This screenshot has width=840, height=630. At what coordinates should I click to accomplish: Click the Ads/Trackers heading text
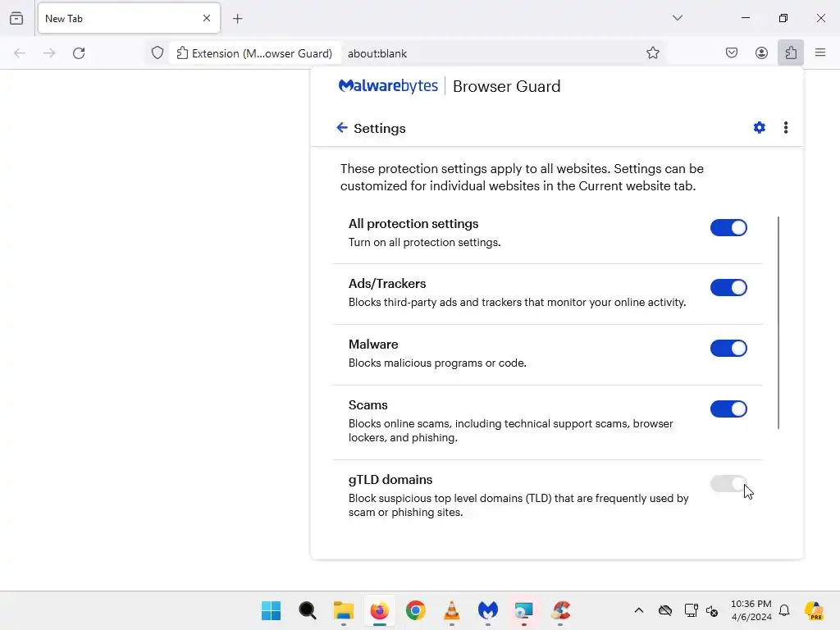387,283
